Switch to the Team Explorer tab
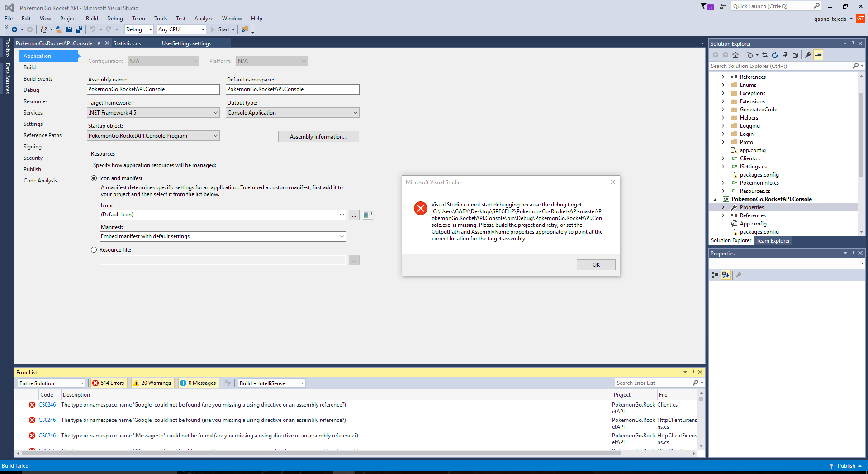This screenshot has width=868, height=474. (x=773, y=241)
